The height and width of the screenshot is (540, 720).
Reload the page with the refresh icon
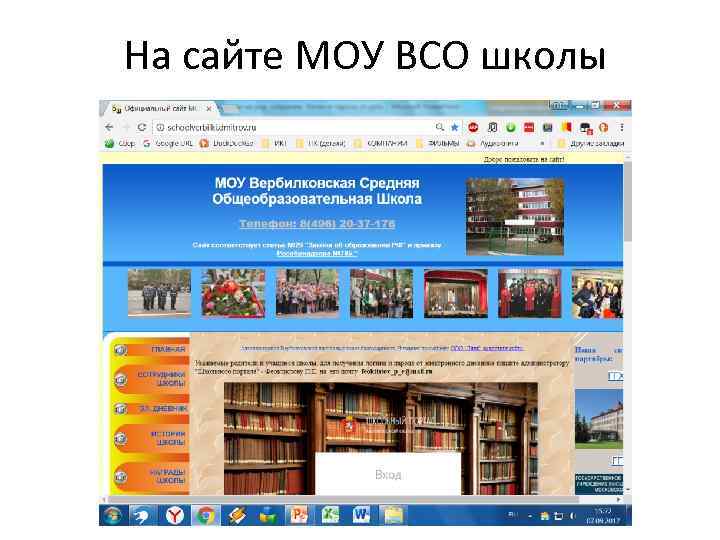tap(142, 127)
